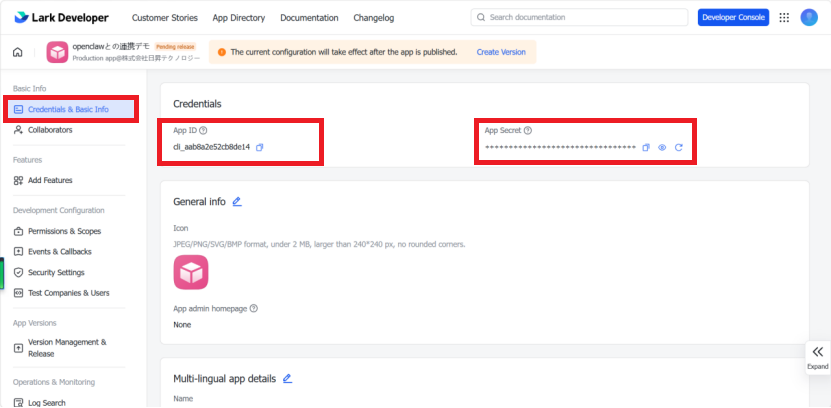
Task: Open the apps grid launcher icon
Action: click(784, 17)
